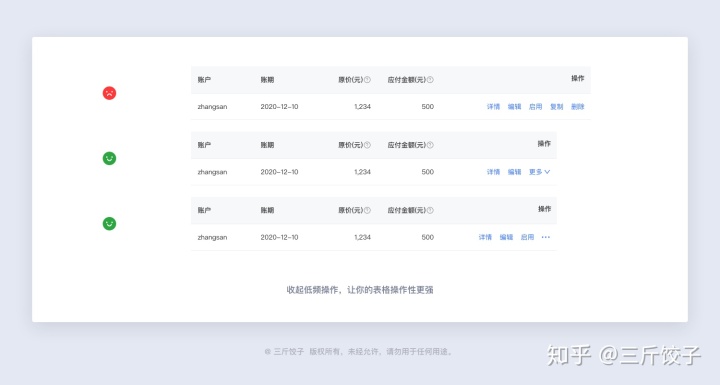Select the 操作 header in the third table

coord(544,209)
